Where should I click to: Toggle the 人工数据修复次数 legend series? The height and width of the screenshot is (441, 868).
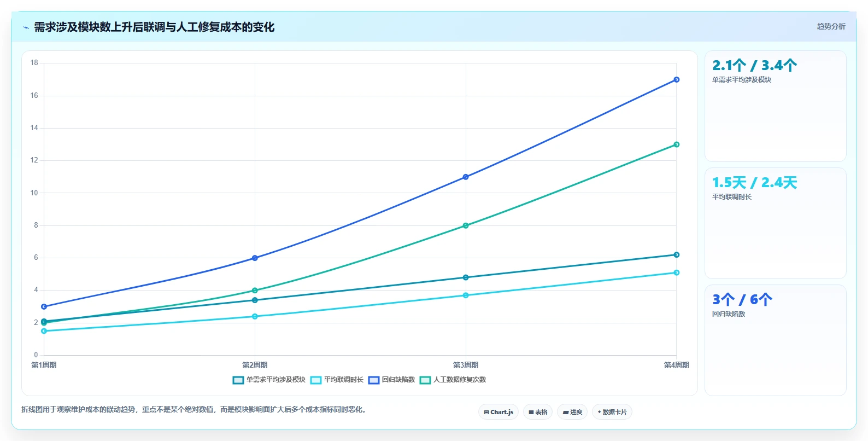click(453, 380)
